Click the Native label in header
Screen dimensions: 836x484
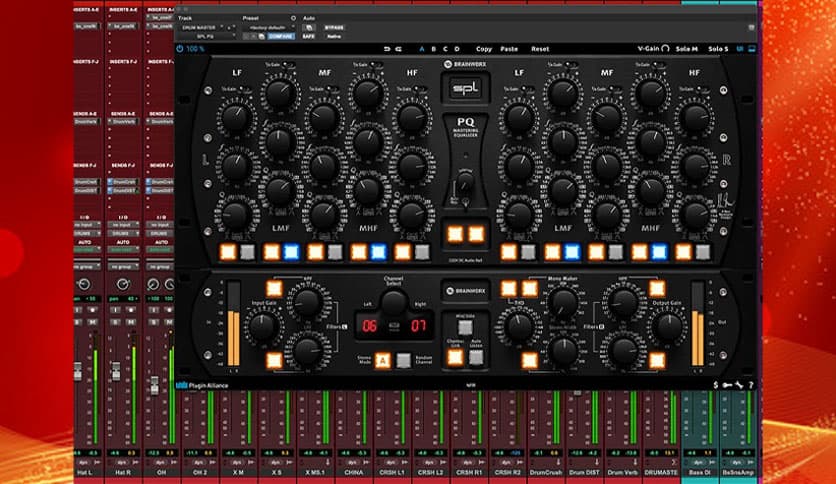coord(334,36)
